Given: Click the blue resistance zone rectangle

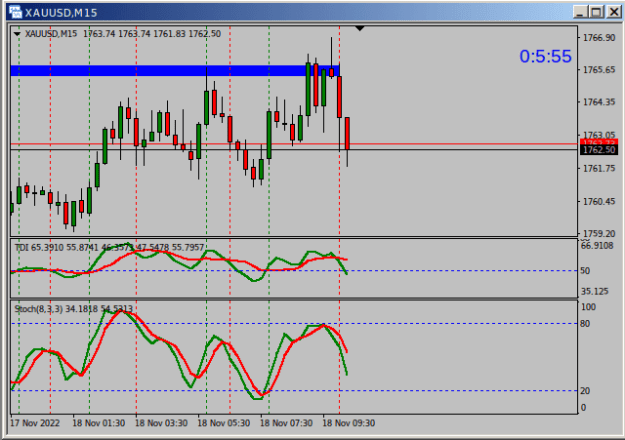Looking at the screenshot, I should pos(175,71).
